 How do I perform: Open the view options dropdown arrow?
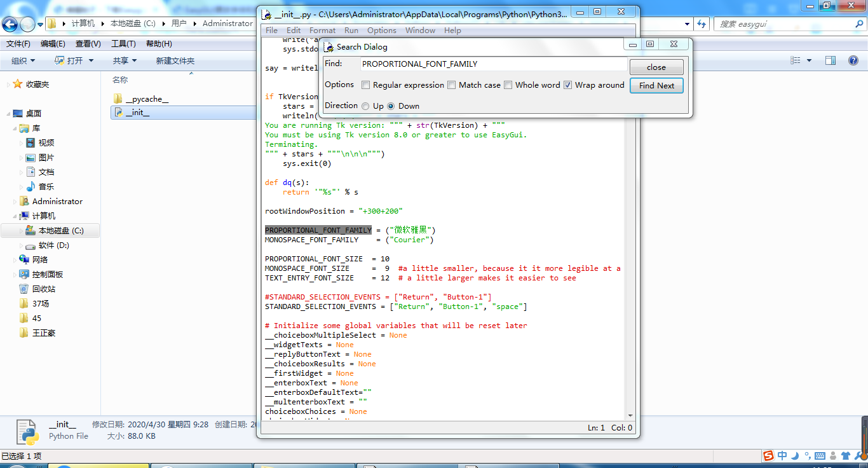point(809,60)
